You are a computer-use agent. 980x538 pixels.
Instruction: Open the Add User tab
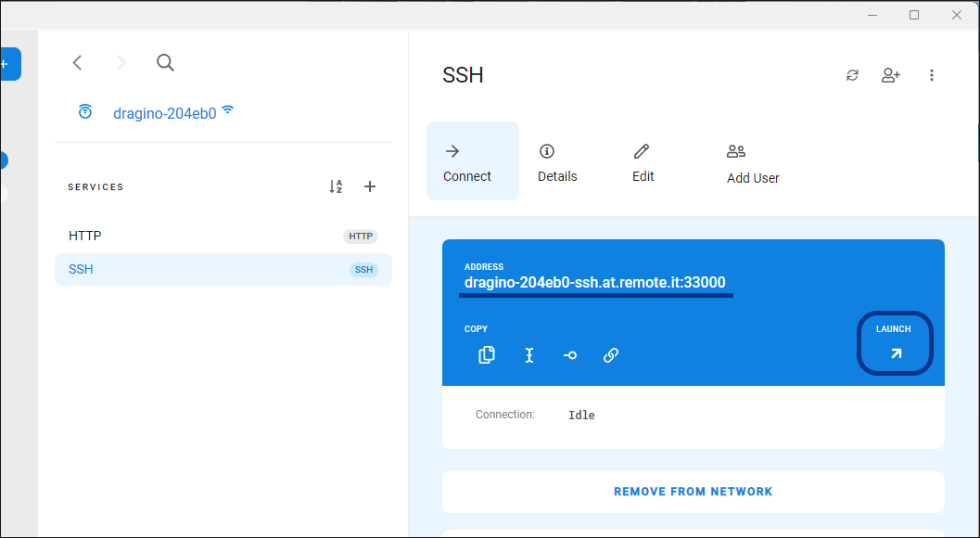point(753,164)
